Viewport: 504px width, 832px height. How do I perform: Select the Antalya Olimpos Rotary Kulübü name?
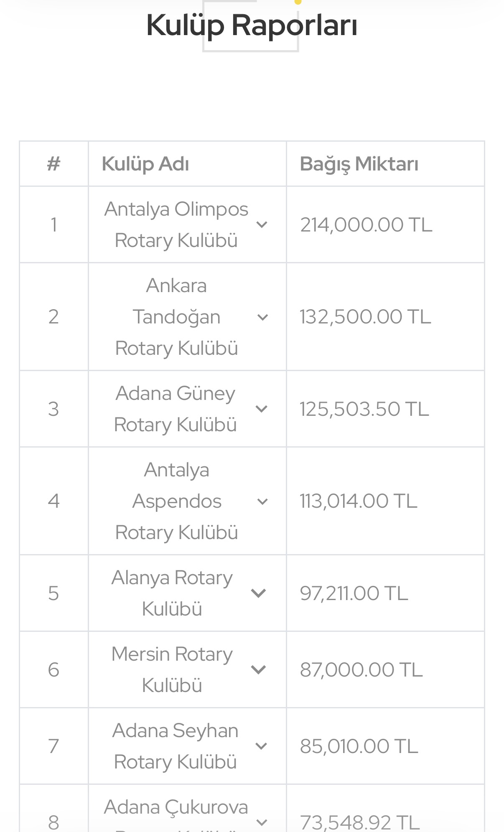176,224
